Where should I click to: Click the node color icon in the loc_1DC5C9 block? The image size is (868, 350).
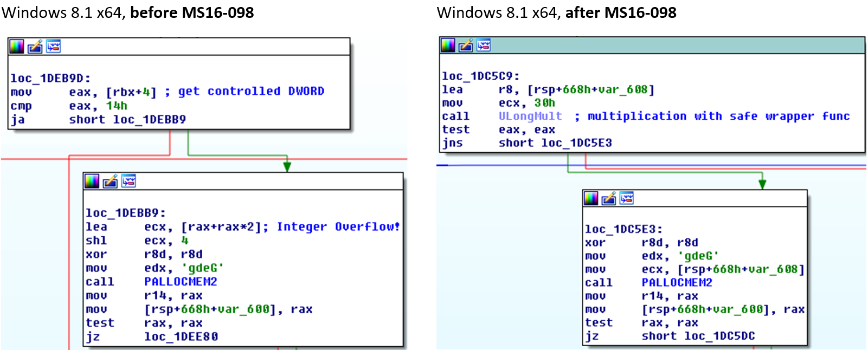[x=448, y=46]
